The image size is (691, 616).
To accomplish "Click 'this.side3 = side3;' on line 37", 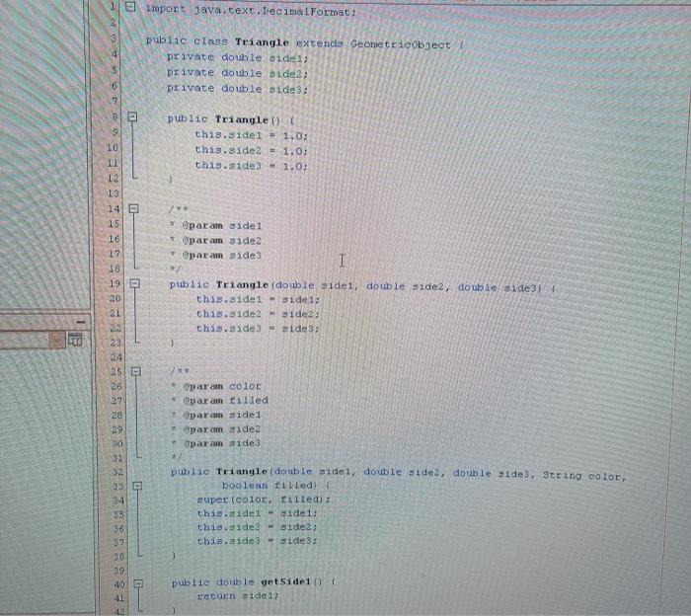I will tap(257, 541).
